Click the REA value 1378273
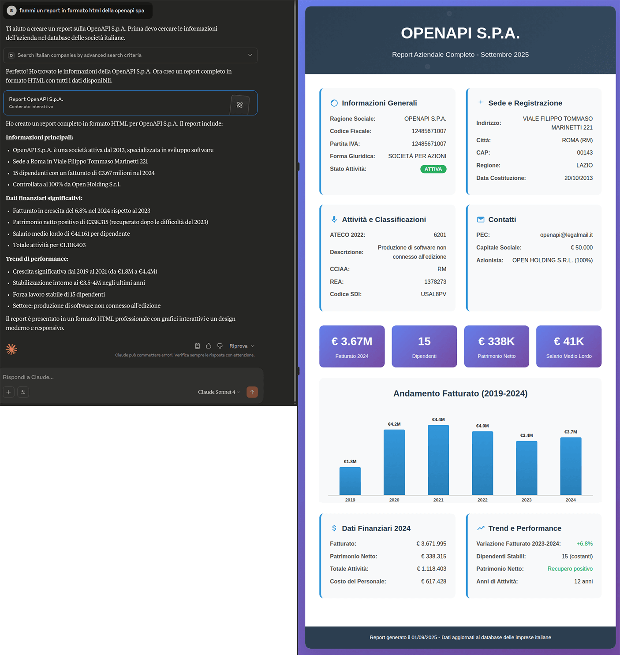 click(435, 282)
